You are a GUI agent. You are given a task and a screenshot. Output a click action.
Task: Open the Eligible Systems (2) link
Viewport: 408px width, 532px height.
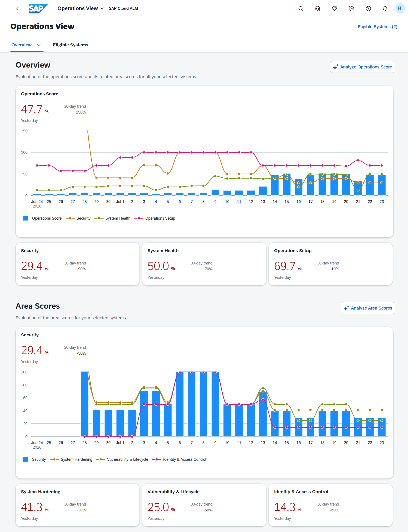coord(377,27)
